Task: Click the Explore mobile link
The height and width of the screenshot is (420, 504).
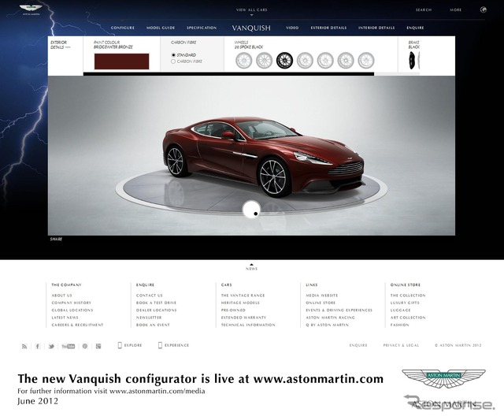Action: click(x=133, y=345)
